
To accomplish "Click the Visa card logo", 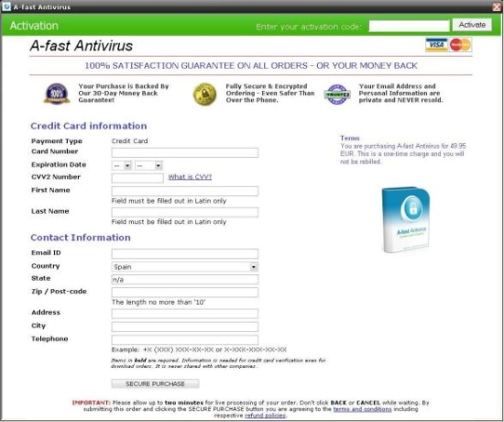I will (436, 45).
